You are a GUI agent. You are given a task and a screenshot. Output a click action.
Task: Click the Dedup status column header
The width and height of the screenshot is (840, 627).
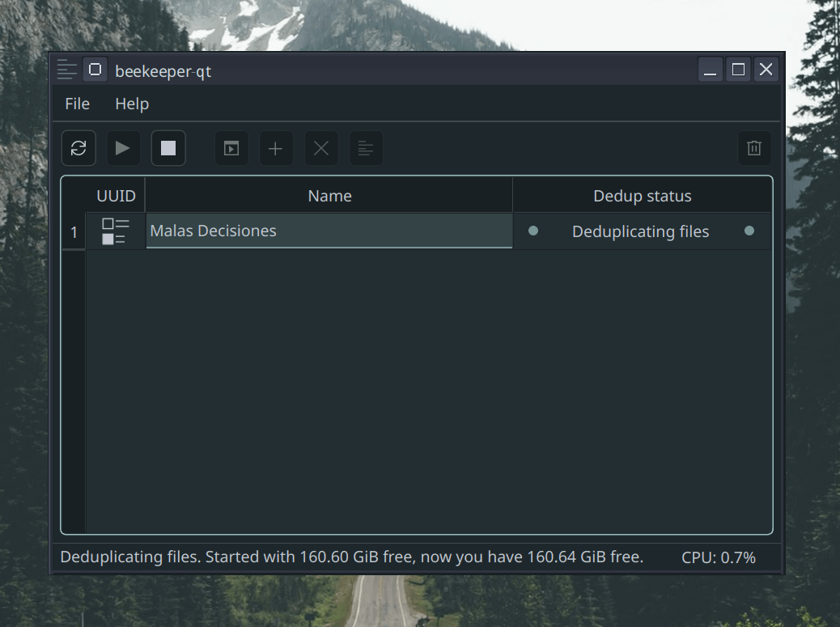coord(642,195)
